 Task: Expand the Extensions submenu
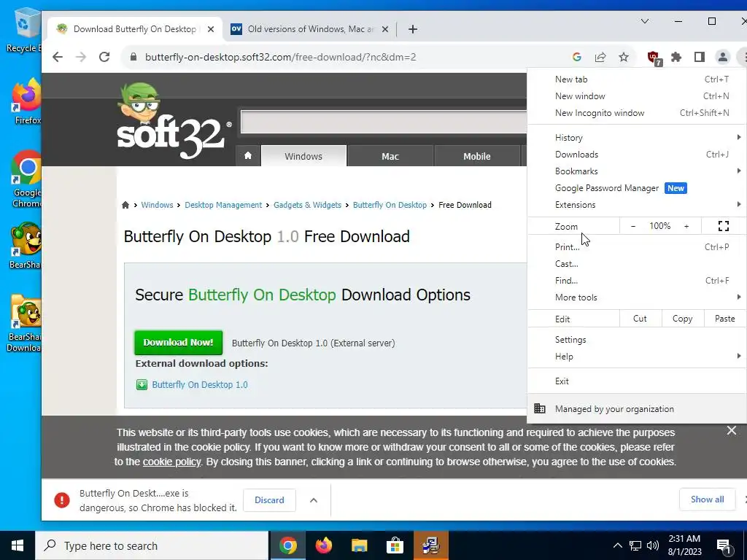pos(637,205)
